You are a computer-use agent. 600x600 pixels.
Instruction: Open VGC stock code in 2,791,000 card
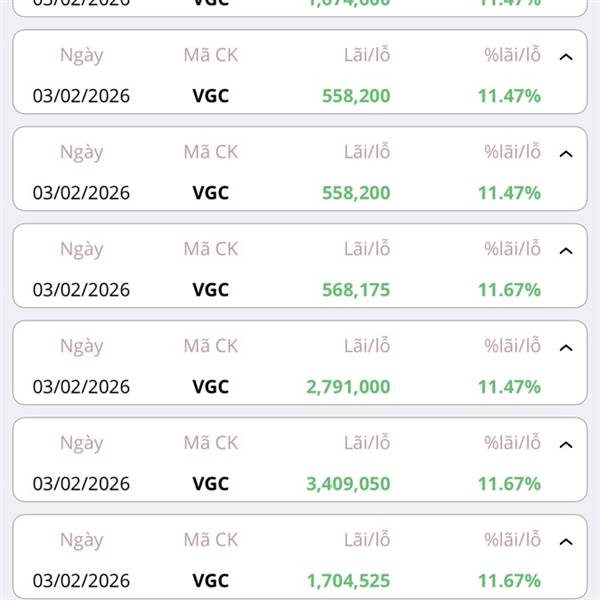click(210, 387)
